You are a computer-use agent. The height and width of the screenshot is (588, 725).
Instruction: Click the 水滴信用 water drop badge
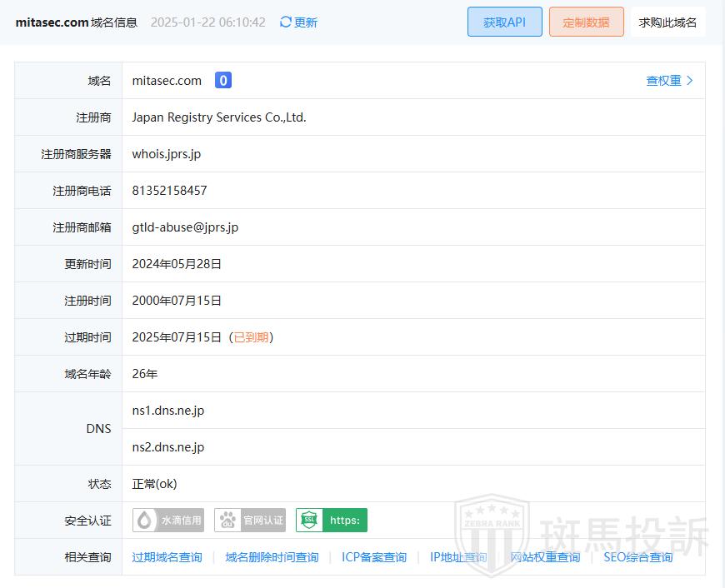[x=168, y=521]
